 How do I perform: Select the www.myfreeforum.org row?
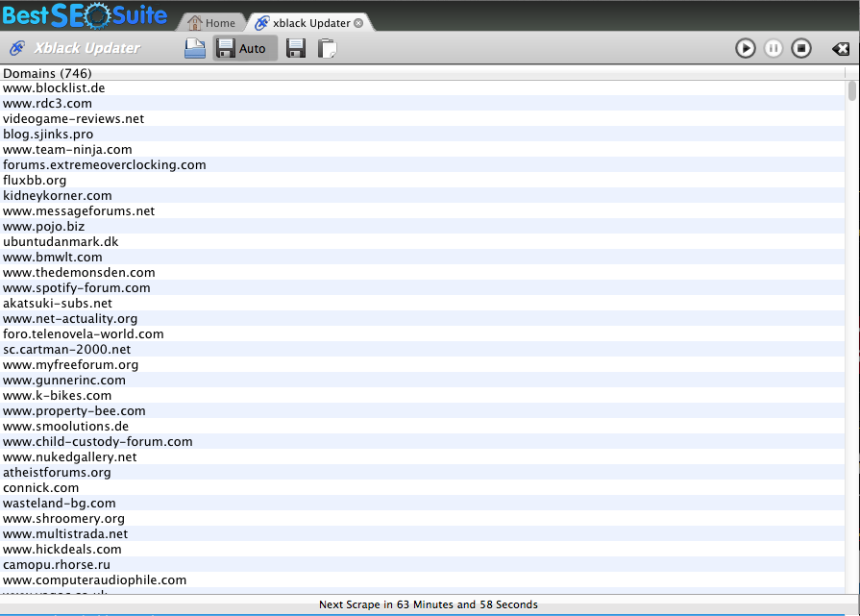(423, 364)
